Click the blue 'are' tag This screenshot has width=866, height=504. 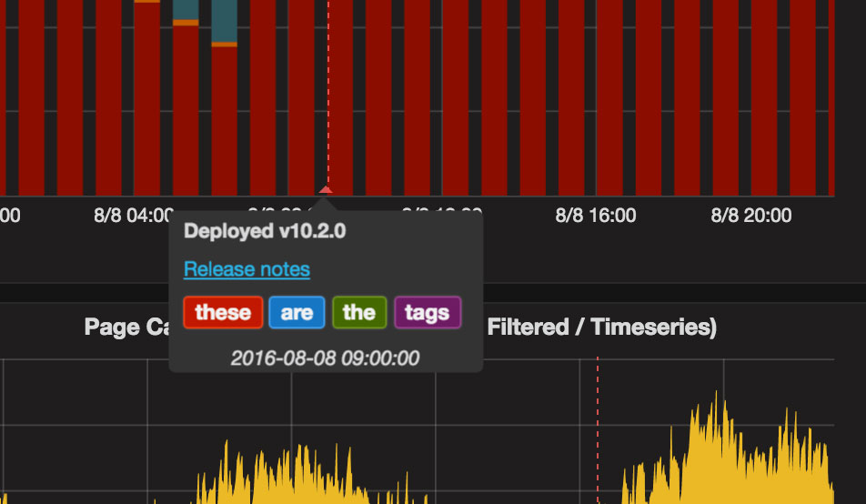297,312
